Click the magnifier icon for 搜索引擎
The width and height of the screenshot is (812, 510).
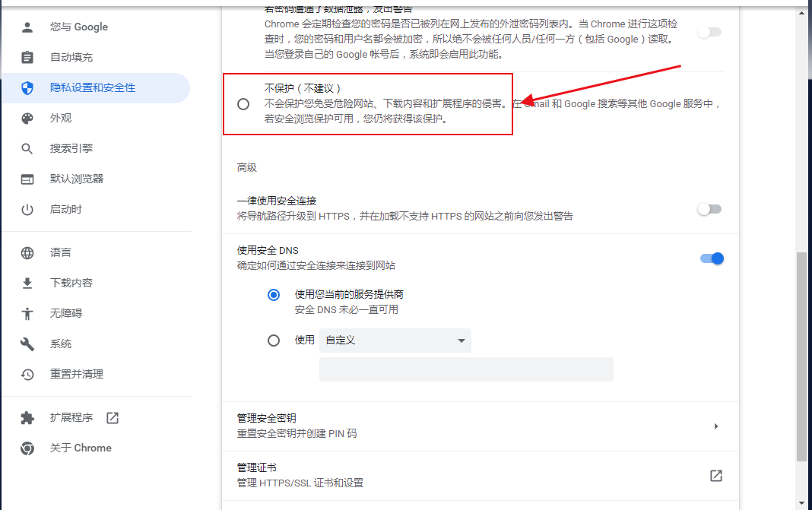27,149
